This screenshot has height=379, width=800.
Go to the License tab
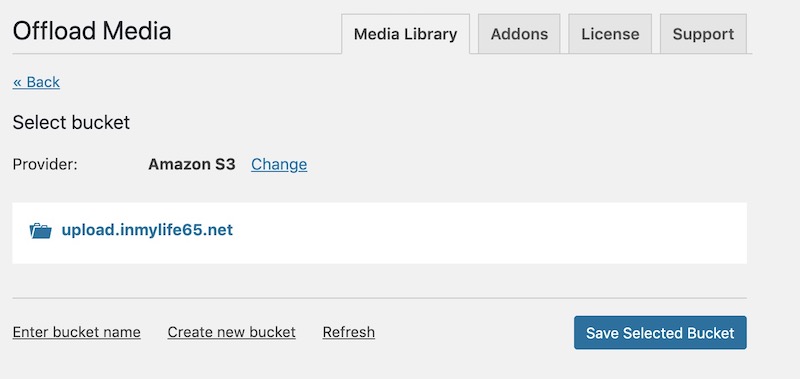[610, 34]
